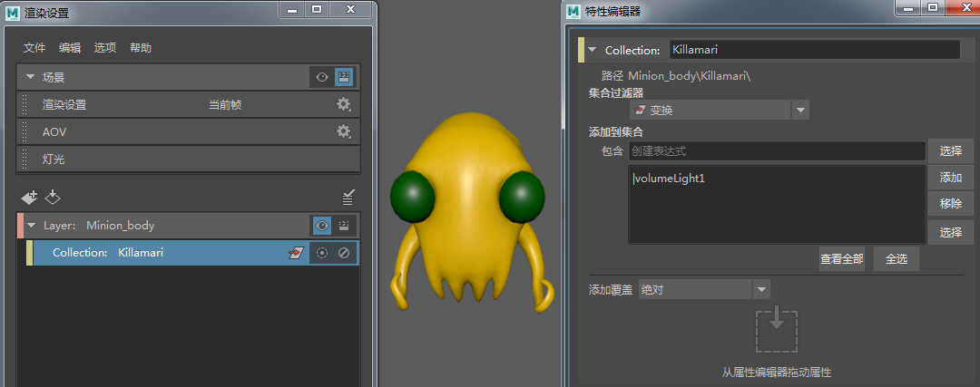The image size is (980, 387).
Task: Click the 查看全部 button
Action: pyautogui.click(x=842, y=258)
